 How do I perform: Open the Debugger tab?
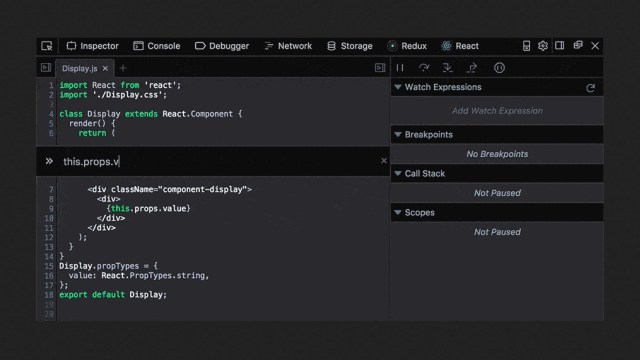coord(222,46)
